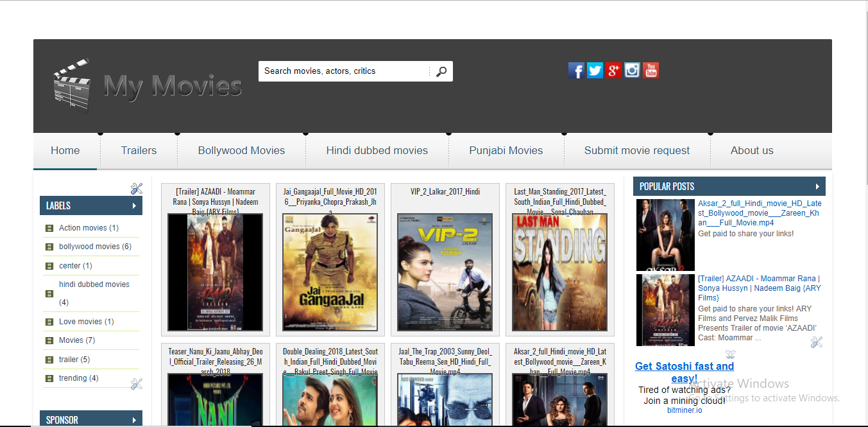Open the Bollywood Movies menu item
Screen dimensions: 868x427
coord(241,151)
